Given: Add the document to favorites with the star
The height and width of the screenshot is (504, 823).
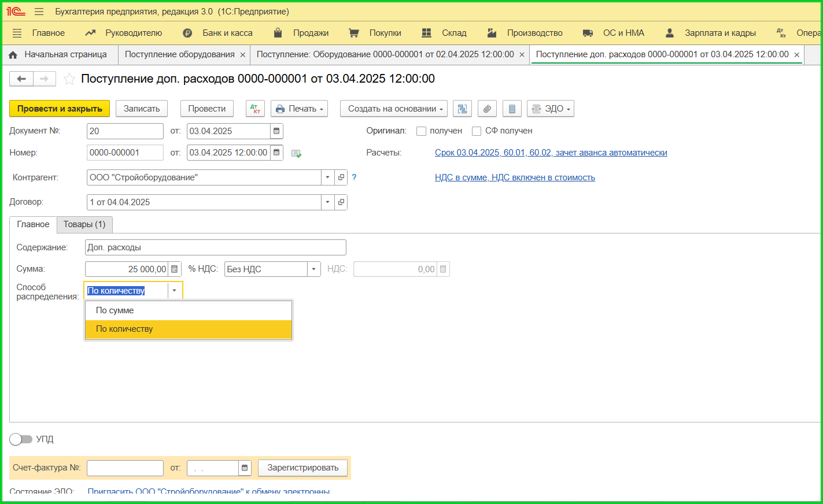Looking at the screenshot, I should point(69,79).
